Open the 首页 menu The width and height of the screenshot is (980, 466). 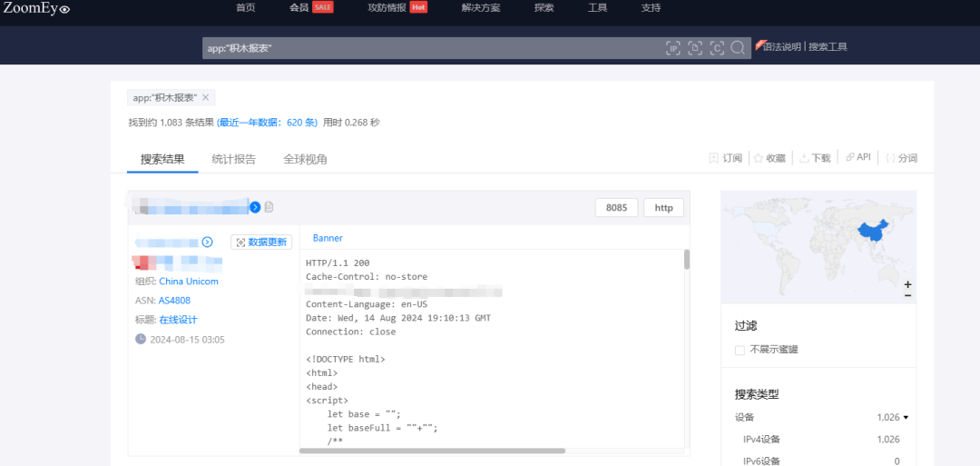point(246,8)
